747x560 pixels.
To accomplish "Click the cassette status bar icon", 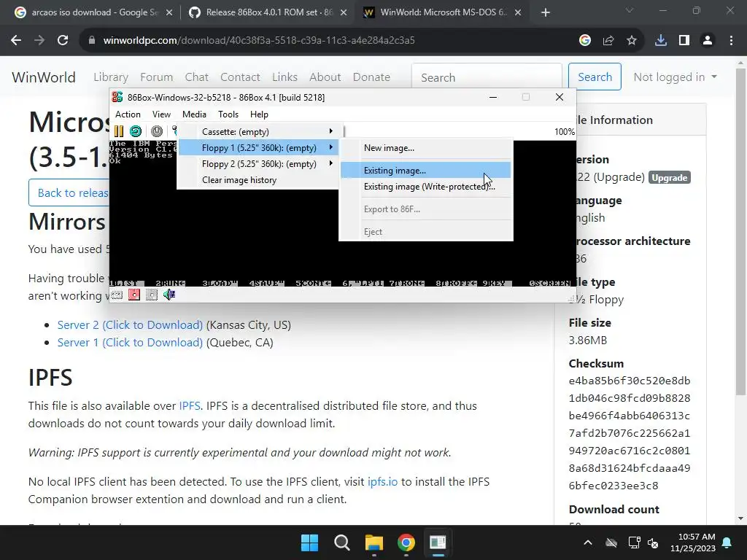I will pyautogui.click(x=117, y=295).
